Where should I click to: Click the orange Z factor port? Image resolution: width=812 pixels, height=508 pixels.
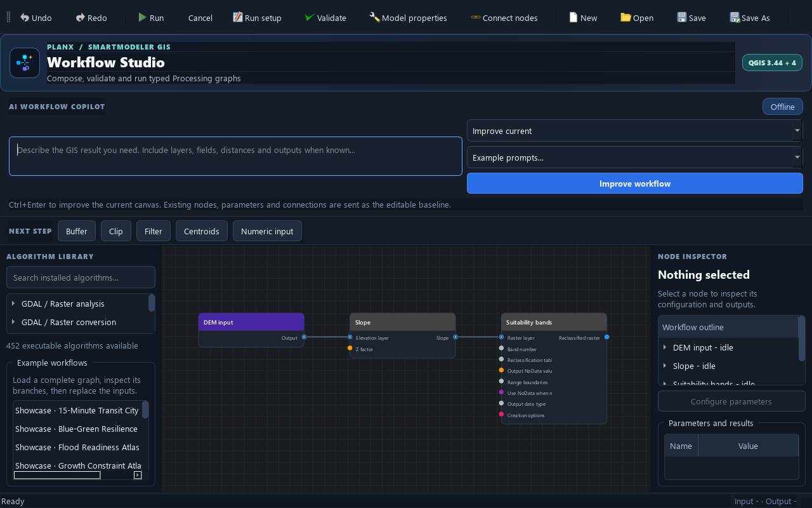[x=350, y=348]
